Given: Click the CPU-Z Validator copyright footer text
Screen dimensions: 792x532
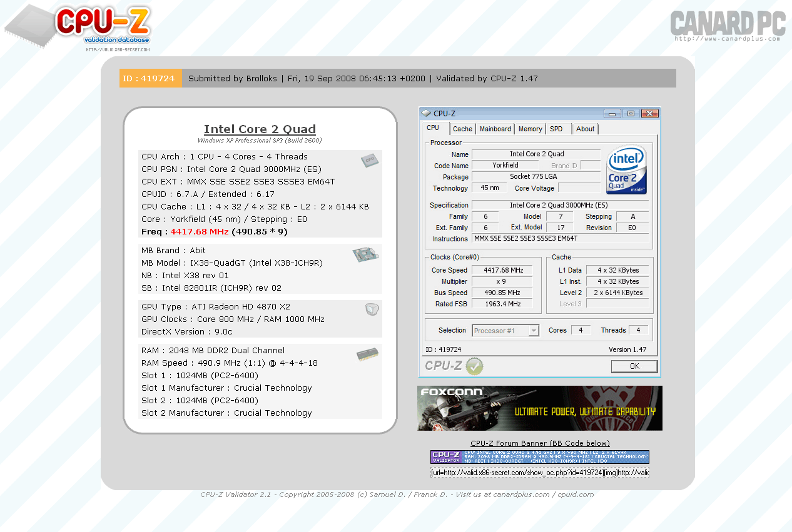Looking at the screenshot, I should (x=397, y=494).
